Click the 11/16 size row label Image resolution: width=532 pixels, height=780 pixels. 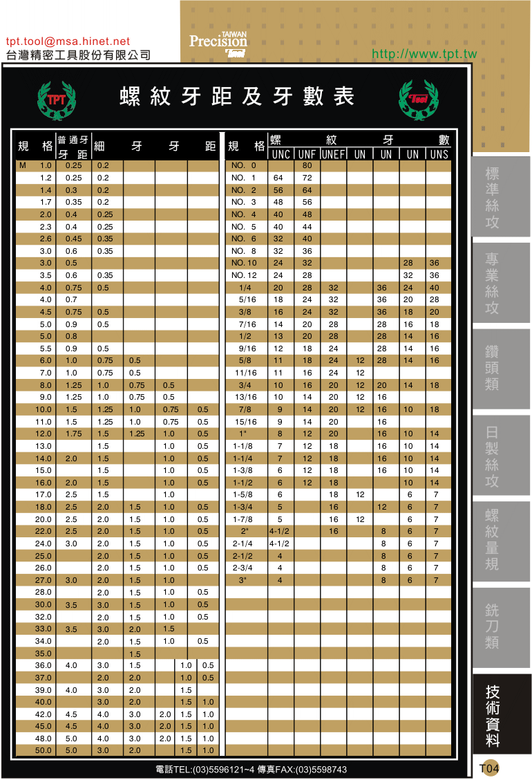pyautogui.click(x=245, y=373)
